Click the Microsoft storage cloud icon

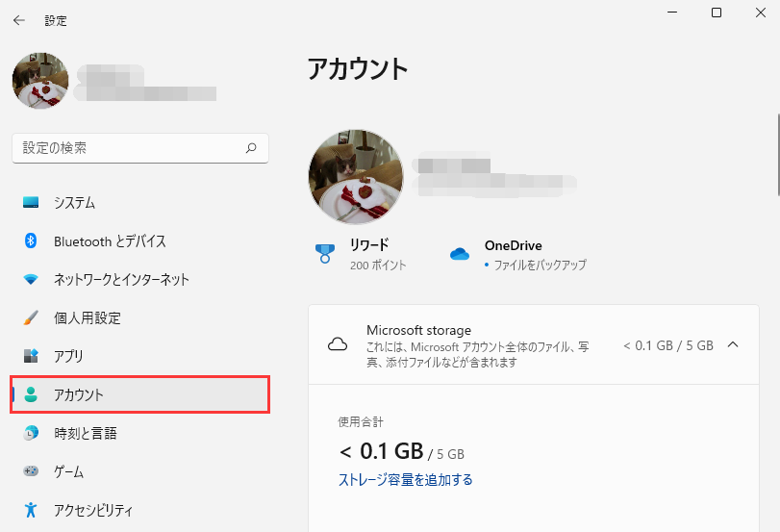click(x=338, y=344)
